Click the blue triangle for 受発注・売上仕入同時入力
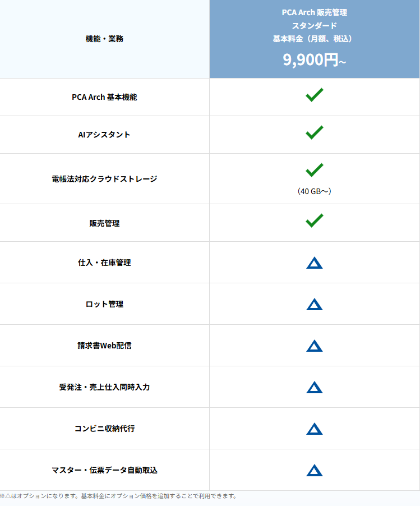Screen dimensions: 420x506 (x=315, y=387)
